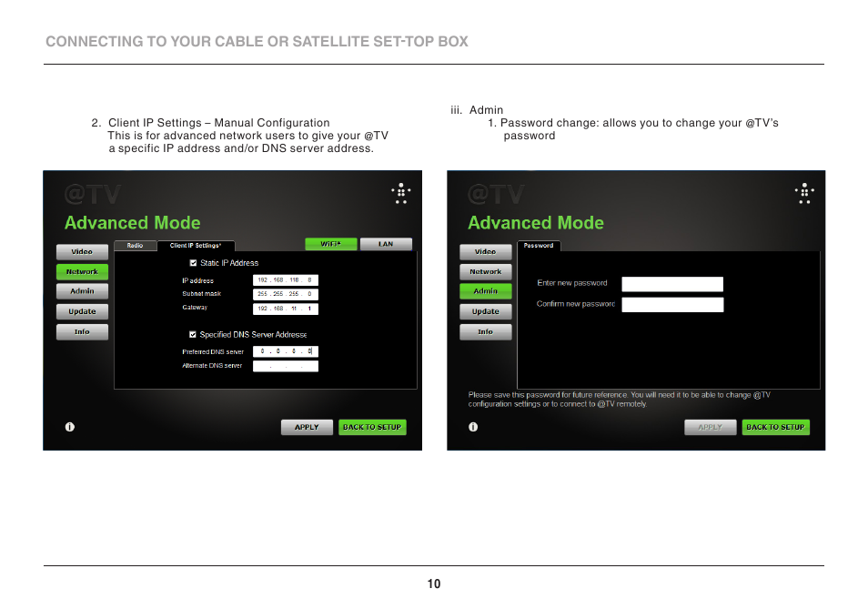The image size is (868, 609).
Task: Open Video section in right Admin screen
Action: point(486,252)
